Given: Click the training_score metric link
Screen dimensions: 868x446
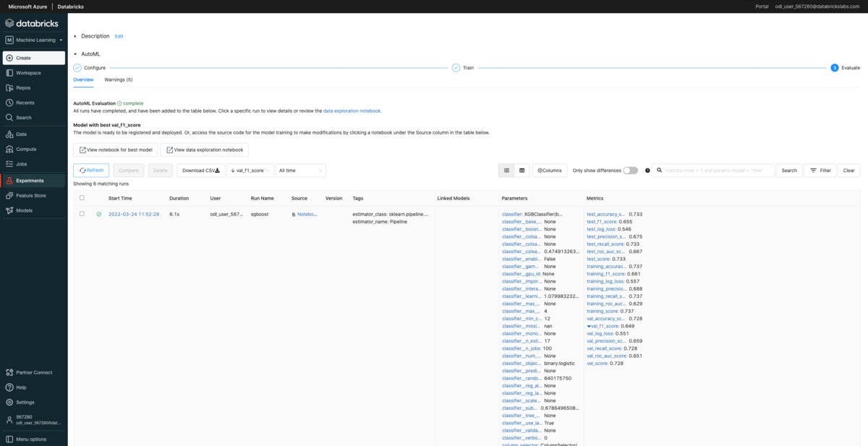Looking at the screenshot, I should 604,311.
